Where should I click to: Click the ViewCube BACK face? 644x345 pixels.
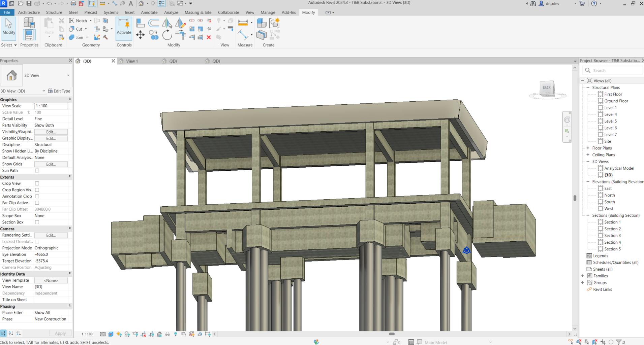[x=547, y=88]
